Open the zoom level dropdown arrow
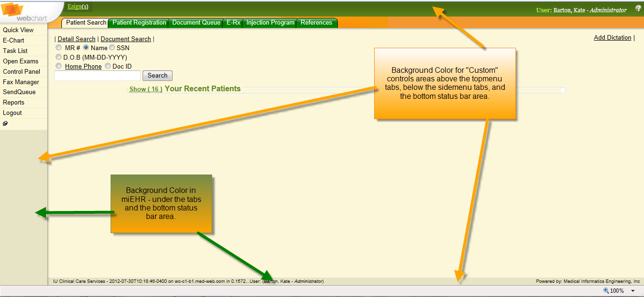Image resolution: width=644 pixels, height=297 pixels. coord(633,291)
